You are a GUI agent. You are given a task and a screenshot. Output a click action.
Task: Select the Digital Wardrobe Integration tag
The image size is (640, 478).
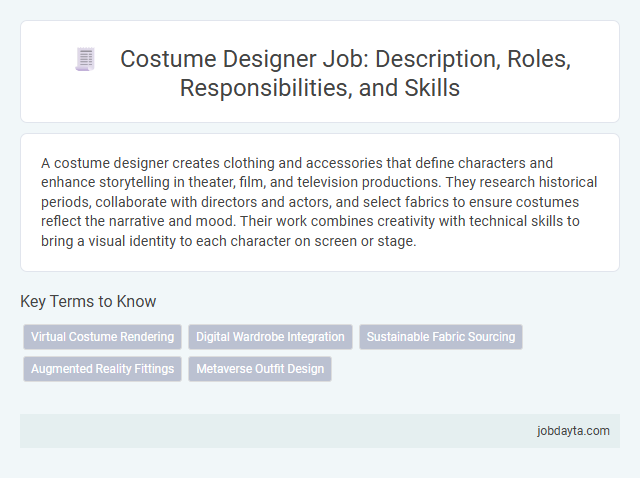270,337
